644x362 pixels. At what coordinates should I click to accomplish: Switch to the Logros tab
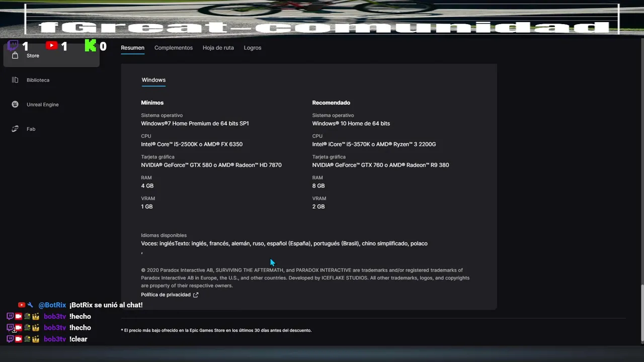click(x=253, y=48)
